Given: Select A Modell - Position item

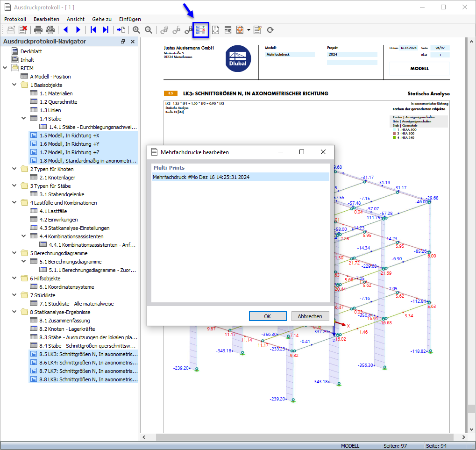Looking at the screenshot, I should [x=50, y=77].
